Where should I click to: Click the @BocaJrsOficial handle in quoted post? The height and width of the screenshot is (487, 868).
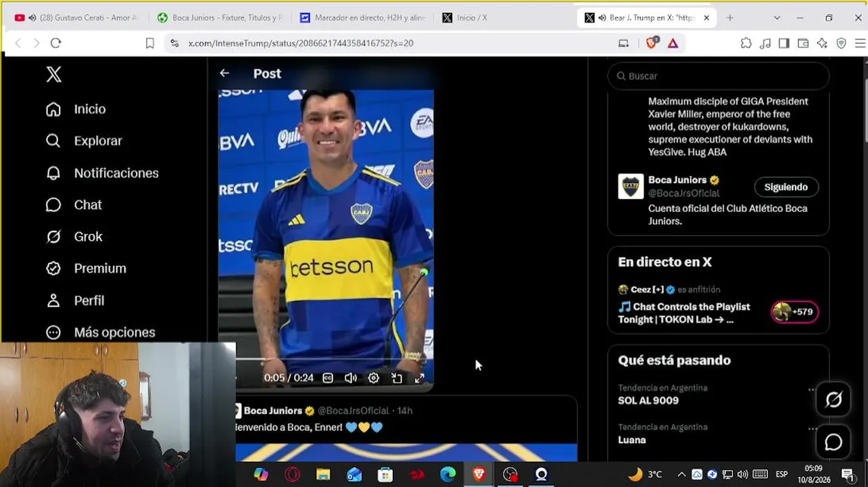353,411
